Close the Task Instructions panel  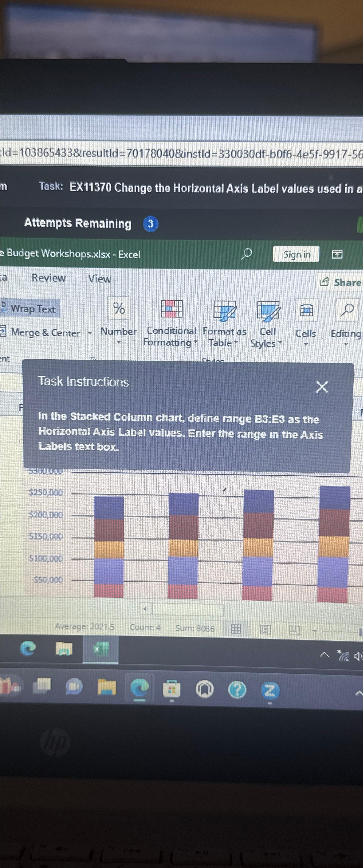pos(322,387)
